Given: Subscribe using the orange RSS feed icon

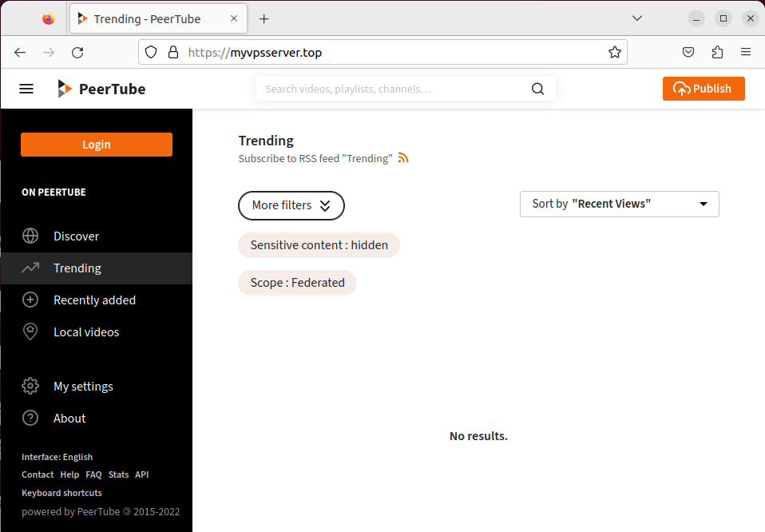Looking at the screenshot, I should point(403,158).
